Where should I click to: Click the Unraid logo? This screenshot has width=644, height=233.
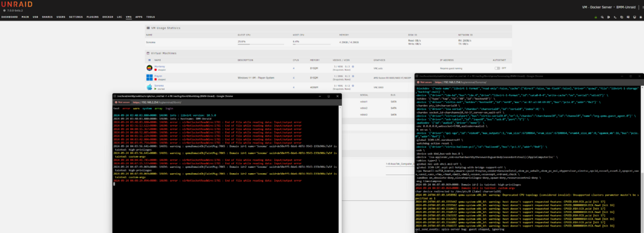coord(17,4)
